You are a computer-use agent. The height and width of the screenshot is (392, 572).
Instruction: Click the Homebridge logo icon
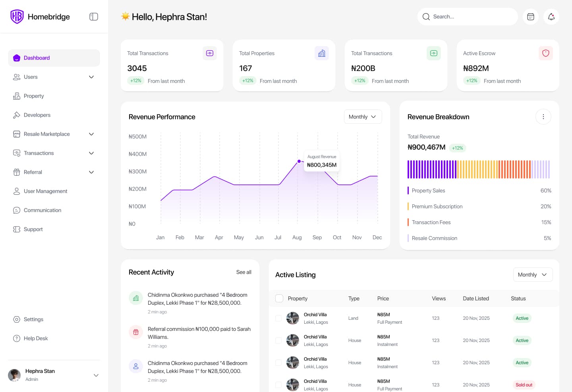pos(17,17)
